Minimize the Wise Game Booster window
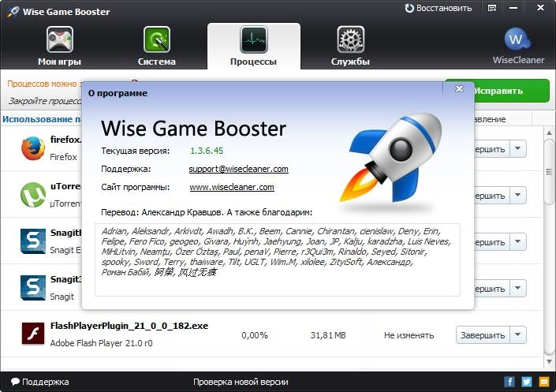The height and width of the screenshot is (392, 556). (513, 8)
